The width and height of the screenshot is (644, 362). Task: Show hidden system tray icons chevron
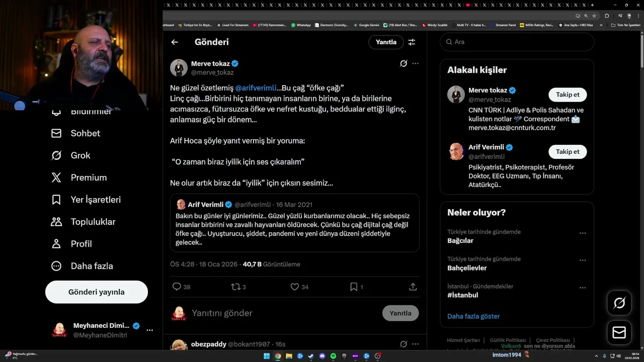[596, 356]
